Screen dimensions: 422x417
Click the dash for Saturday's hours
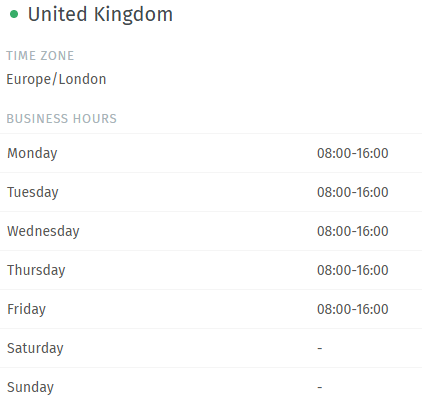pyautogui.click(x=320, y=348)
